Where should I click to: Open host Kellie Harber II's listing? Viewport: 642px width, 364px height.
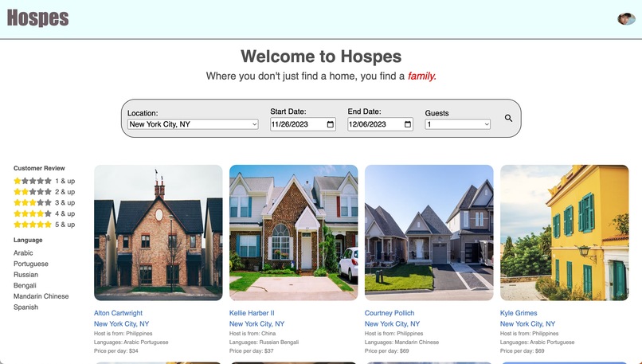252,313
